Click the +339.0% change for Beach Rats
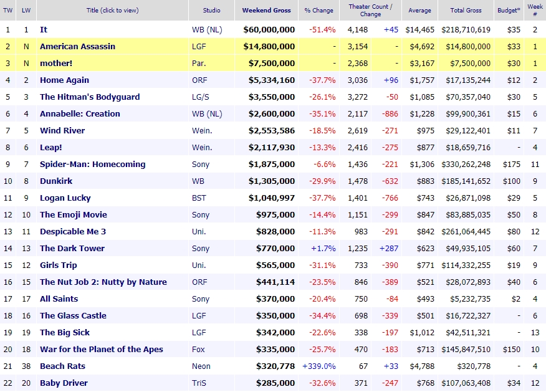Screen dimensions: 546x392 pos(319,366)
